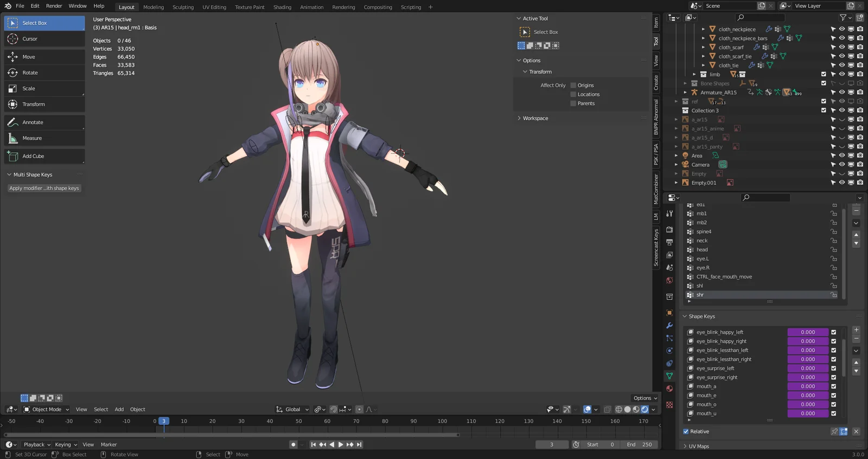The height and width of the screenshot is (459, 868).
Task: Click the new collection icon in outliner
Action: tap(860, 18)
